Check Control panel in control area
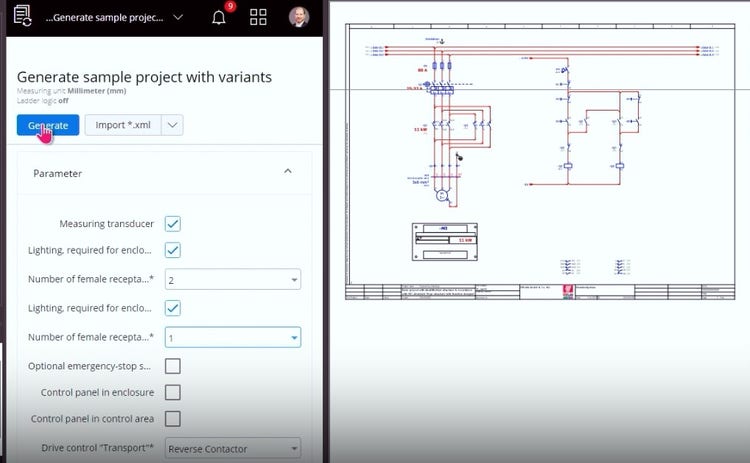 (x=173, y=419)
